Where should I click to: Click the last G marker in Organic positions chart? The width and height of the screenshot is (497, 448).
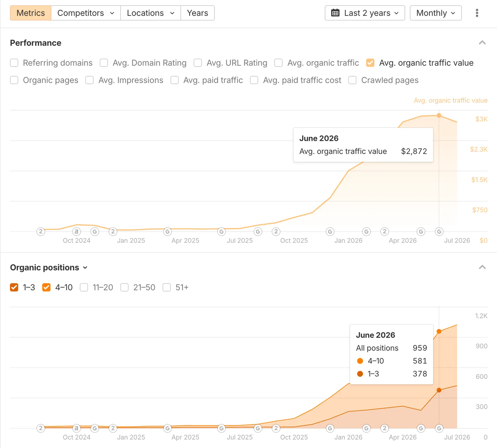click(x=439, y=428)
